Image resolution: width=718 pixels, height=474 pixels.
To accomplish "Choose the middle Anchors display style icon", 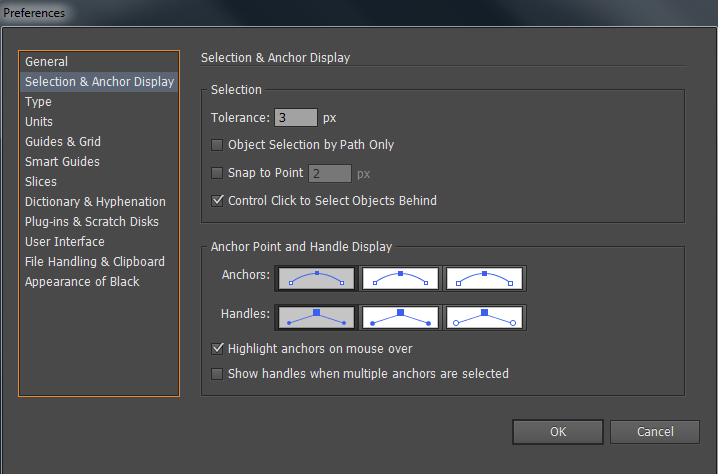I will coord(400,277).
